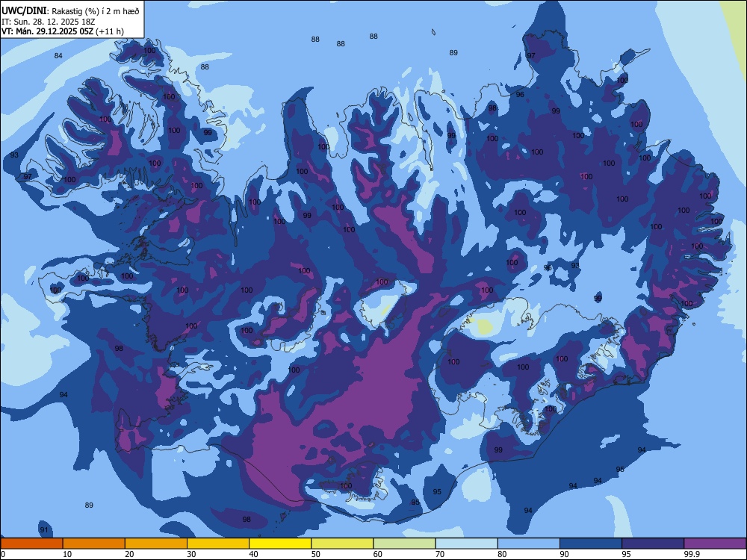Image resolution: width=747 pixels, height=560 pixels.
Task: Click the pale blue 70–80 legend swatch
Action: point(467,544)
